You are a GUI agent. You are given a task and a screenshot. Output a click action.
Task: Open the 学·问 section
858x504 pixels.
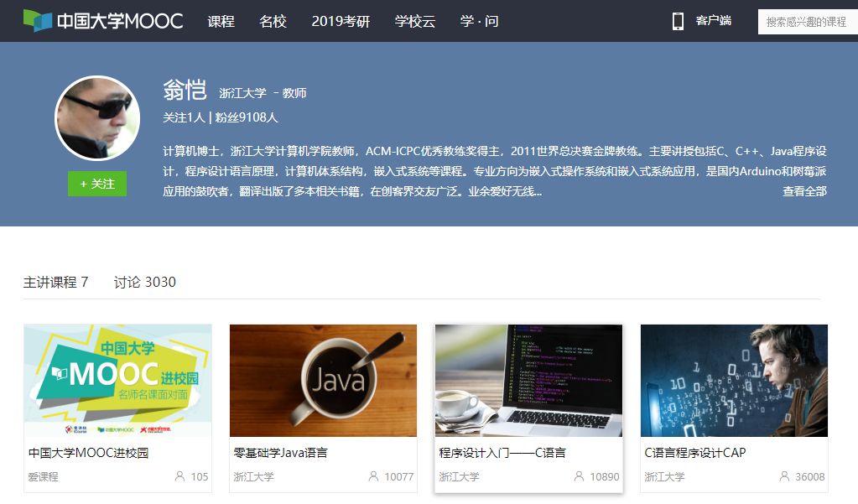pyautogui.click(x=478, y=21)
